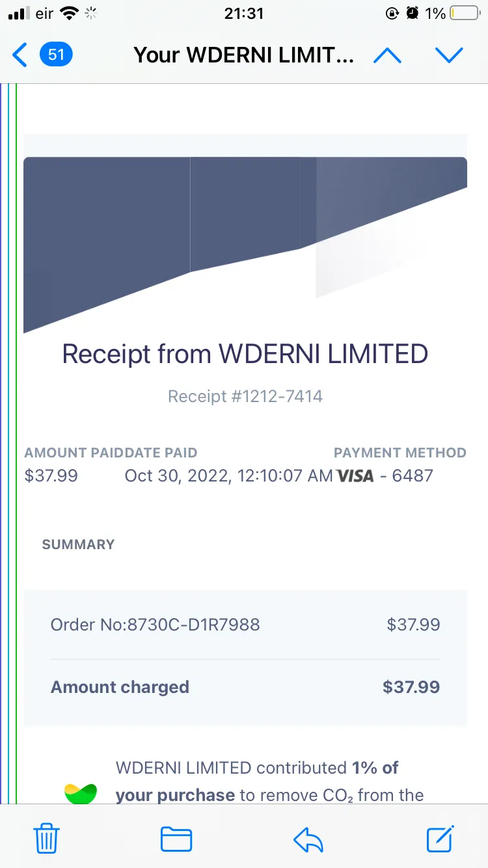Viewport: 488px width, 868px height.
Task: Tap the email subject title WDERNI LIMIT...
Action: [244, 55]
